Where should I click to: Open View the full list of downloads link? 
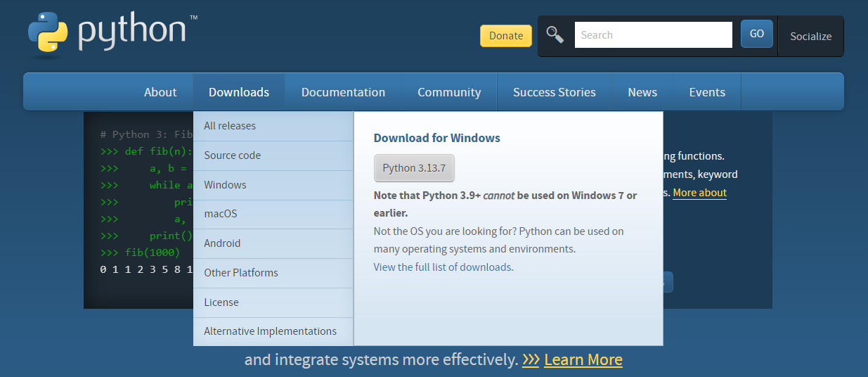tap(443, 267)
